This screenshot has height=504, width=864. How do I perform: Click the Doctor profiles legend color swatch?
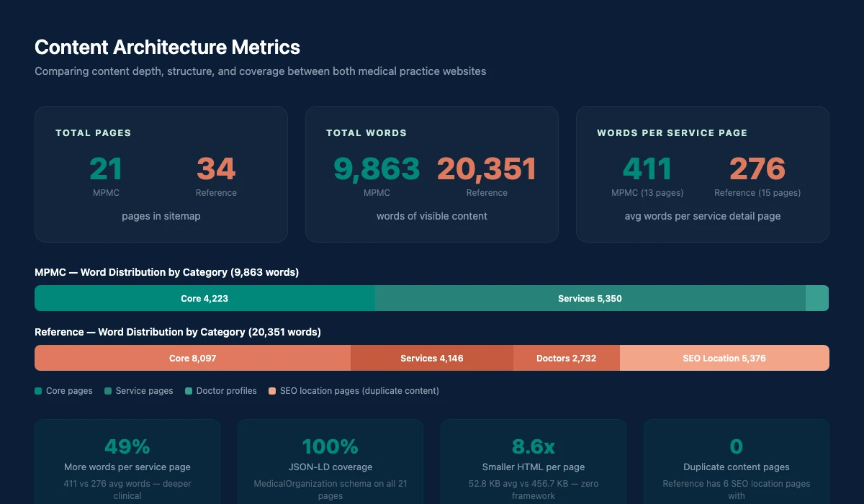[x=189, y=391]
